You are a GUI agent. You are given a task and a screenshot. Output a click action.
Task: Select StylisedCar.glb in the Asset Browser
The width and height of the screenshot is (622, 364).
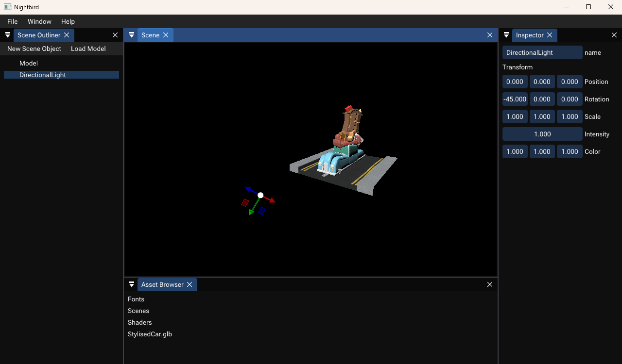(x=150, y=334)
